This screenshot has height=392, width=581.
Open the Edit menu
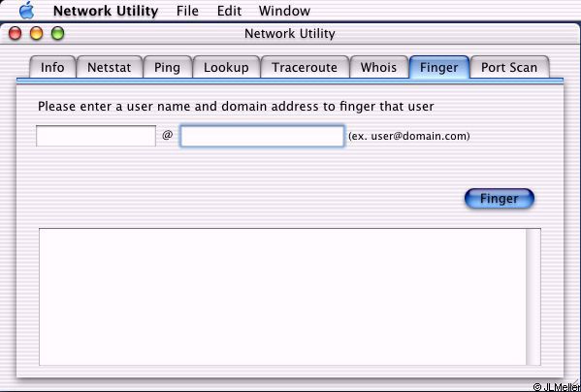[x=229, y=11]
